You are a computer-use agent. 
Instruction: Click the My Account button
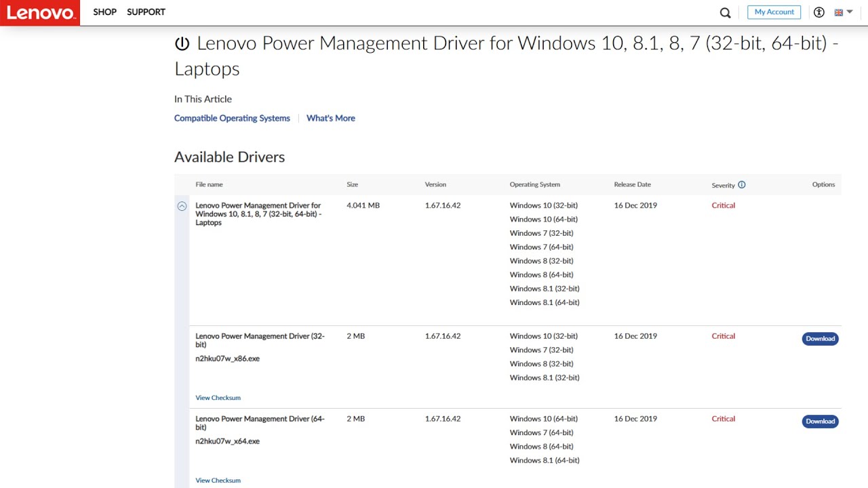pos(774,12)
